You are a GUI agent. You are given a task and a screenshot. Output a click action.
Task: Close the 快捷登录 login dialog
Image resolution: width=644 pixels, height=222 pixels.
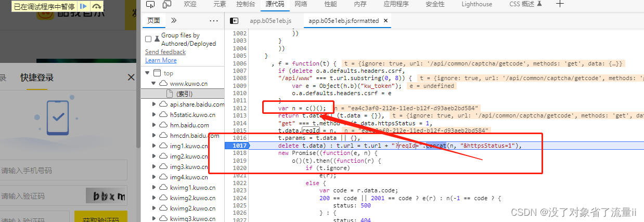[x=131, y=78]
